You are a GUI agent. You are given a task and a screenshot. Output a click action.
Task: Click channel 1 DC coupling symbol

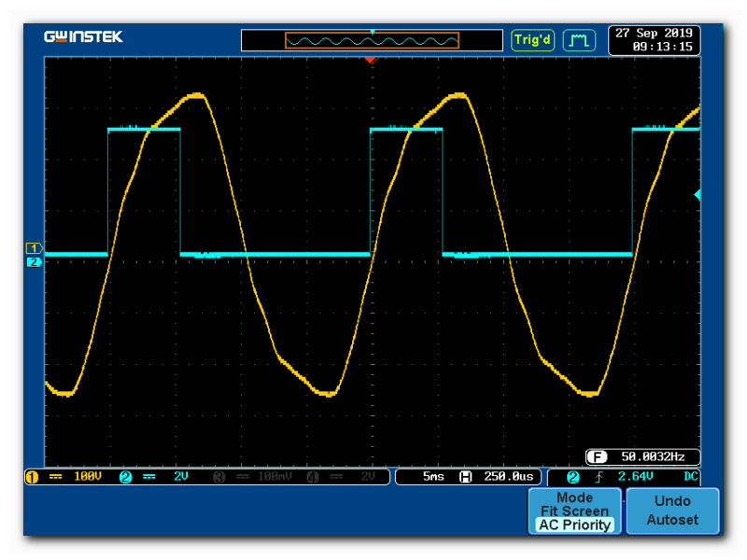(56, 477)
